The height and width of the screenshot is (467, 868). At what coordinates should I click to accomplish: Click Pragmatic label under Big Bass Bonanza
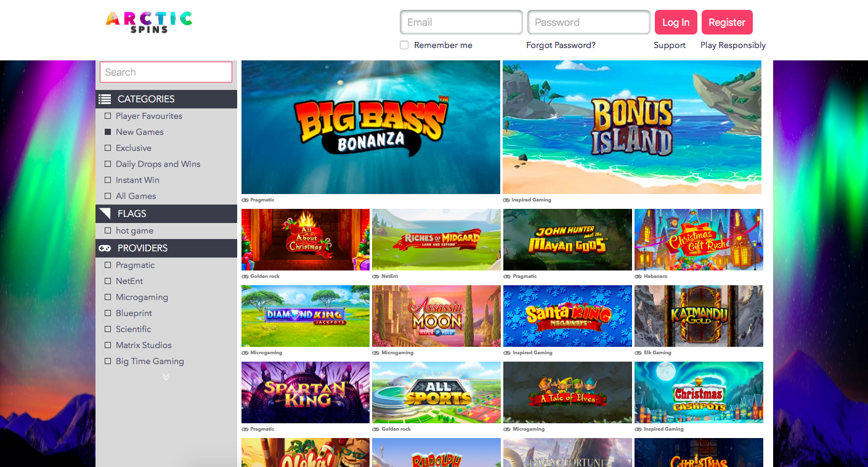click(262, 200)
